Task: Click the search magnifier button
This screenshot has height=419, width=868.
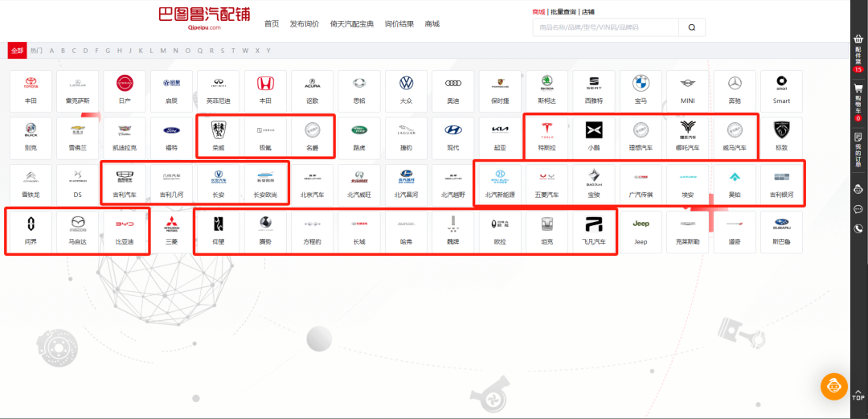Action: pos(692,27)
